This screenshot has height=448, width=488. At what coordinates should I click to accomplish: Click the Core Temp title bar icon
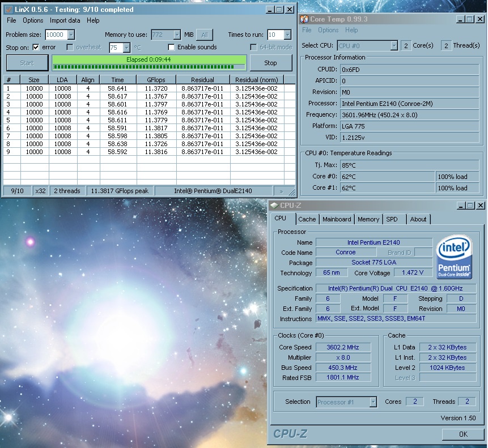coord(304,19)
